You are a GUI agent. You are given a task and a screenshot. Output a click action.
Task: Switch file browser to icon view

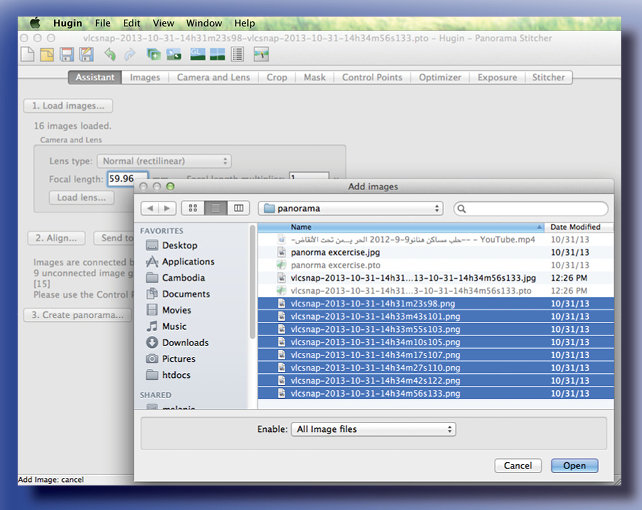pyautogui.click(x=193, y=208)
